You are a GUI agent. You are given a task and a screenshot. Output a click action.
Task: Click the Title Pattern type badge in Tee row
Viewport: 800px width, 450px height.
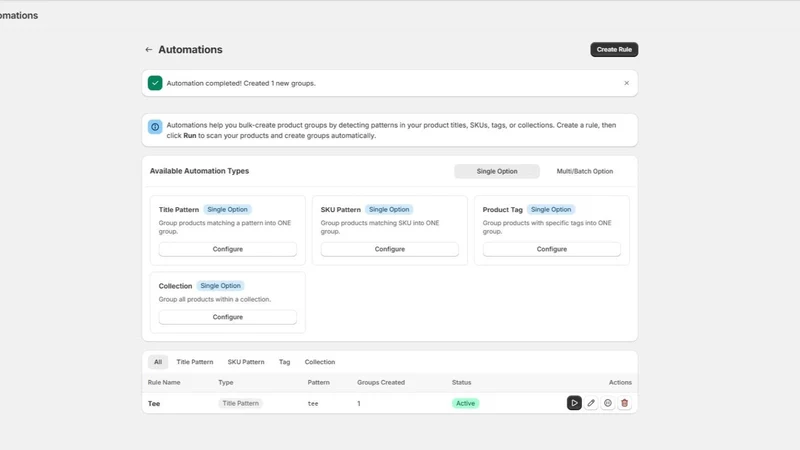pos(240,403)
